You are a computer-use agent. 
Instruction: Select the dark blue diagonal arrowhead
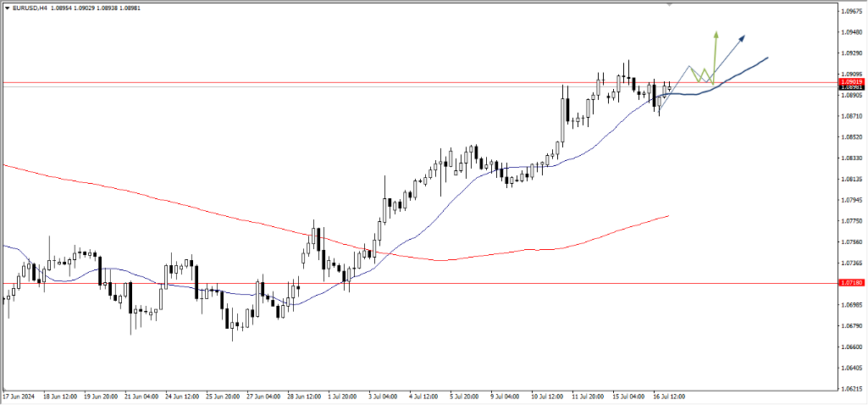(x=742, y=38)
